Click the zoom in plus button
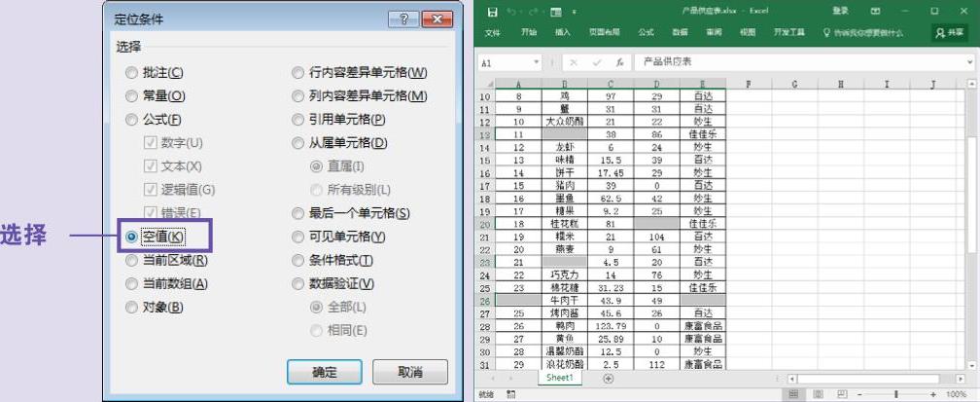 point(933,394)
